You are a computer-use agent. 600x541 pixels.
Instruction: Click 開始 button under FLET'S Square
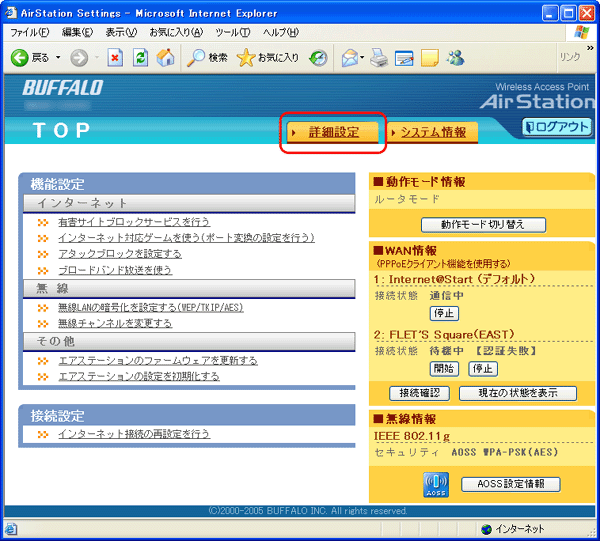coord(444,369)
